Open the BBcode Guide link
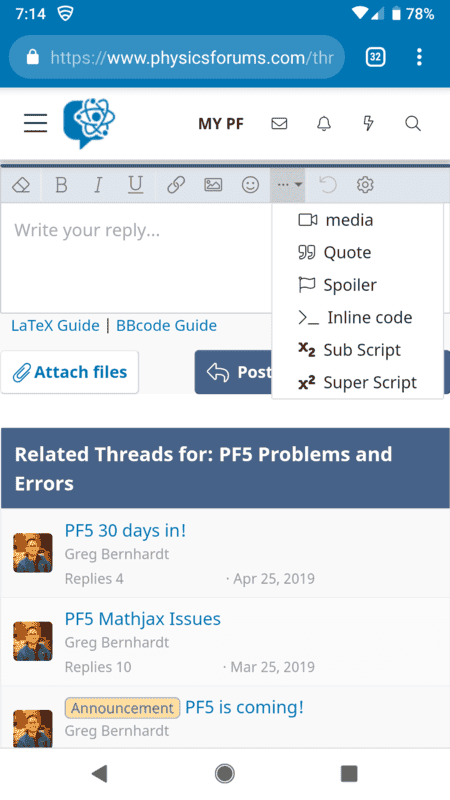 pos(166,326)
